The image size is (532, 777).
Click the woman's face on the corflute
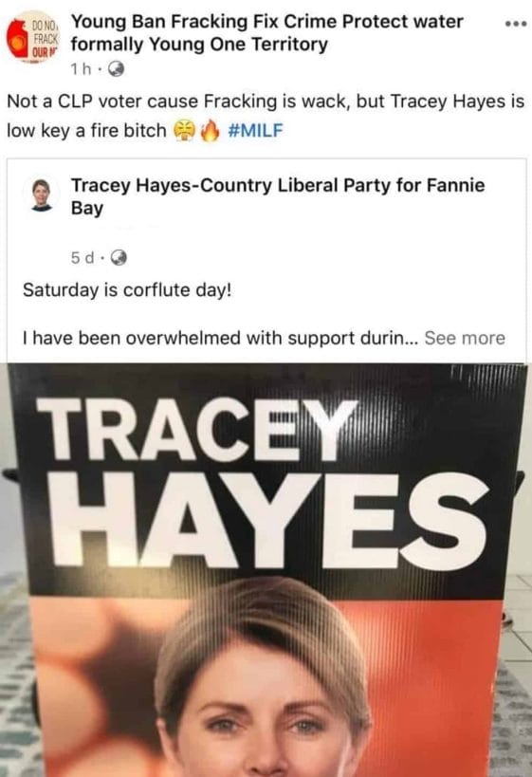click(263, 713)
